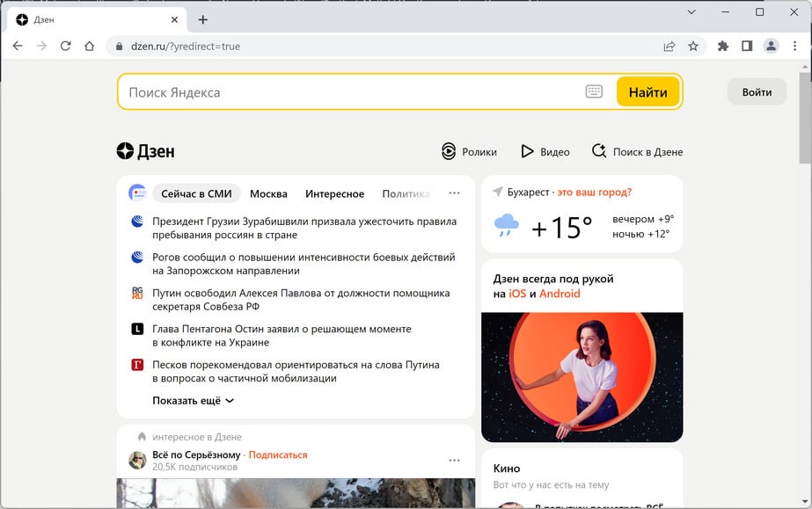This screenshot has width=812, height=509.
Task: Click the news widget icon beside Сейчас в СМИ
Action: 137,193
